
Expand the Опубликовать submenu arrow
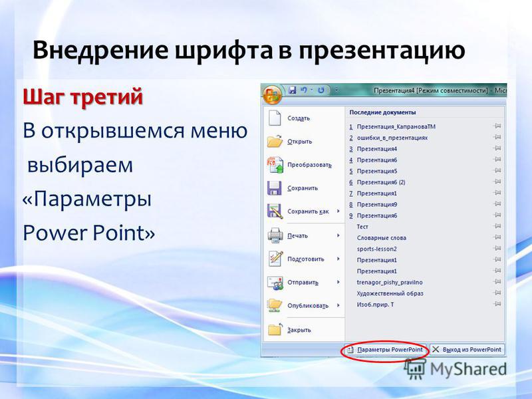(338, 305)
